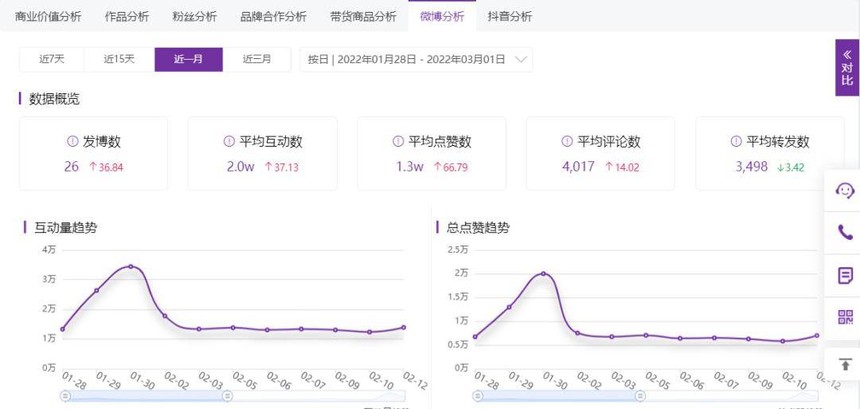Click the back-to-top arrow icon
The height and width of the screenshot is (409, 860).
(845, 363)
